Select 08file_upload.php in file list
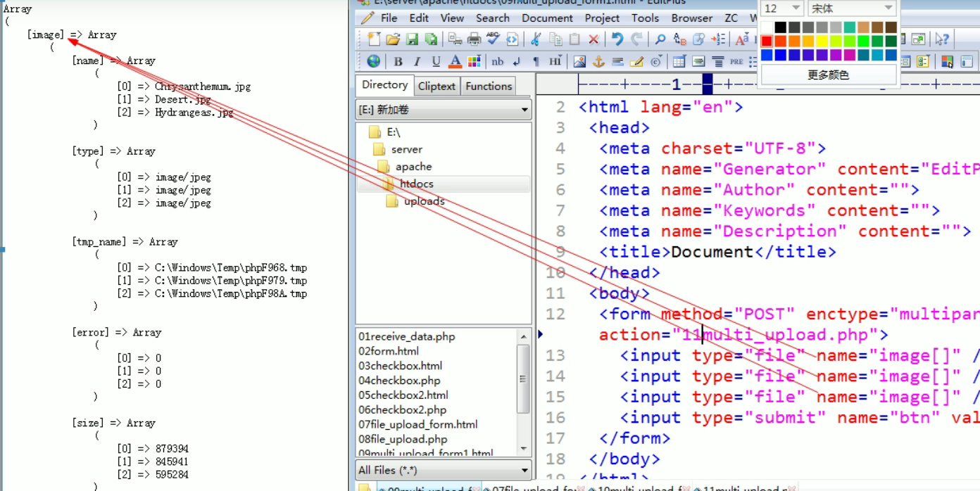 pyautogui.click(x=402, y=439)
